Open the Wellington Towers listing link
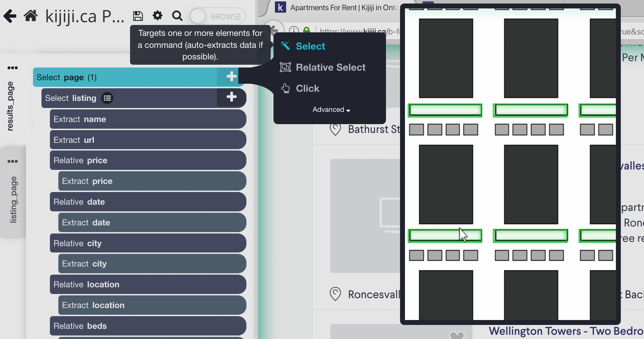Image resolution: width=644 pixels, height=339 pixels. tap(566, 331)
